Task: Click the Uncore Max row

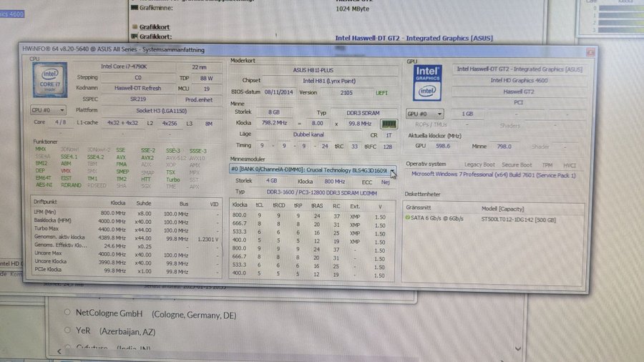Action: pyautogui.click(x=127, y=254)
